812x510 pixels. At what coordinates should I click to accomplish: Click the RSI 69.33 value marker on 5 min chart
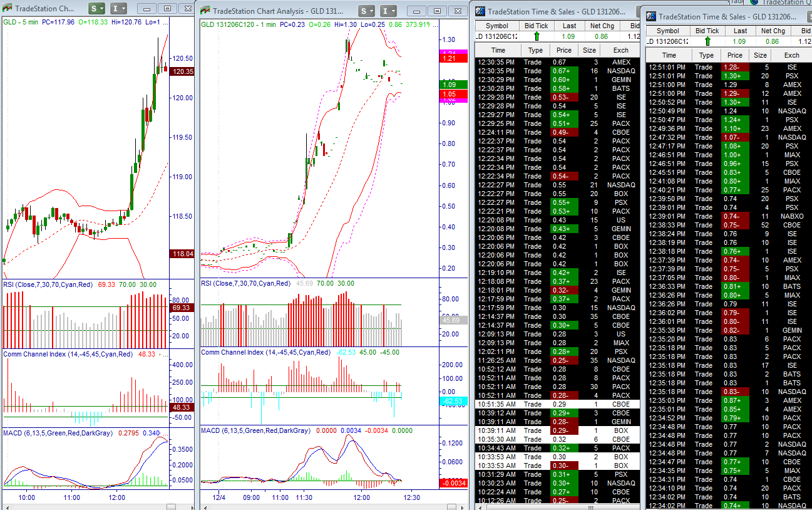[x=182, y=308]
